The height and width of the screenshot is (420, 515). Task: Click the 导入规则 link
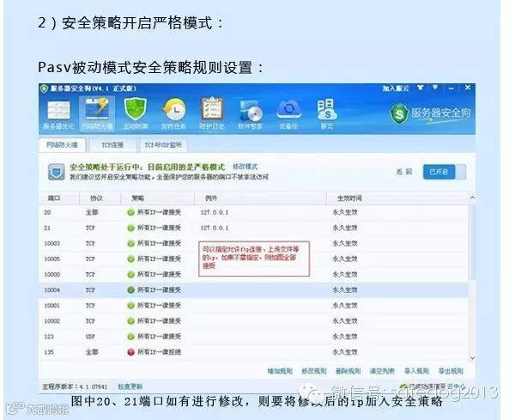(416, 371)
